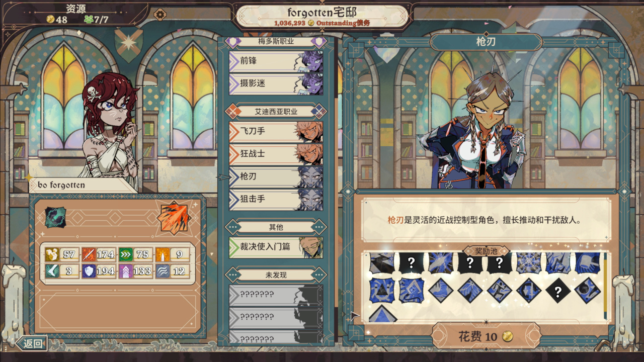Click the first undiscovered ??????? class
Viewport: 644px width, 362px height.
coord(276,295)
